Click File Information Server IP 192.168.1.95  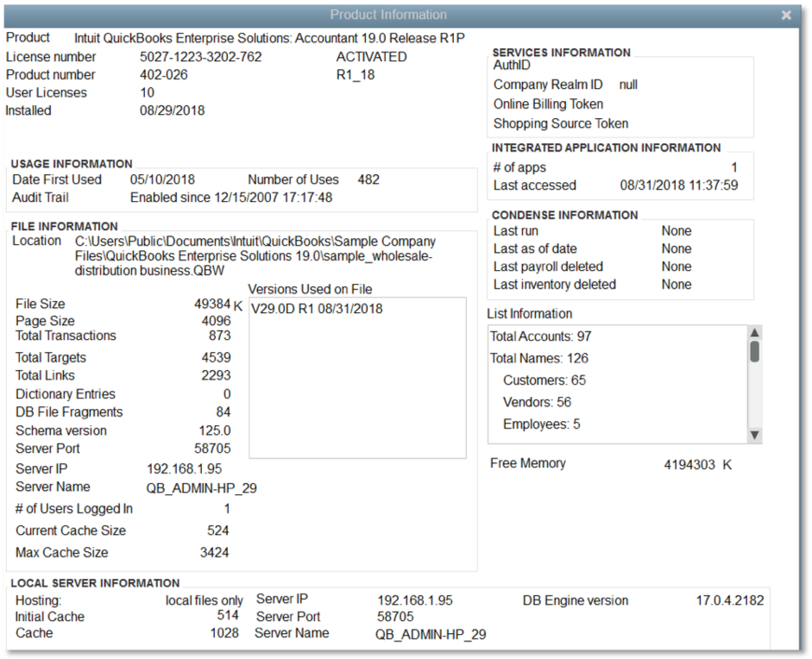tap(185, 469)
